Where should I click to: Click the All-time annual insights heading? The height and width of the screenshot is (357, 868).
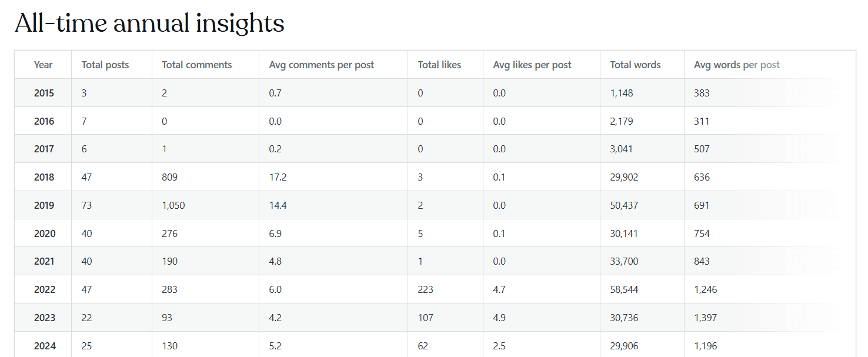(x=149, y=24)
